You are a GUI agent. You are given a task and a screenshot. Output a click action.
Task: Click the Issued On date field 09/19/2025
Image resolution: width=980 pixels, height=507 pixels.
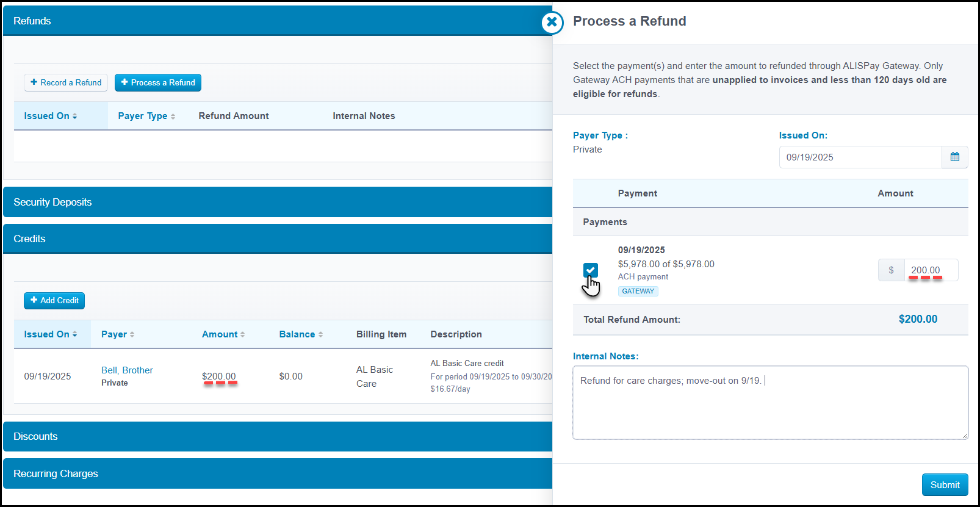click(x=860, y=157)
